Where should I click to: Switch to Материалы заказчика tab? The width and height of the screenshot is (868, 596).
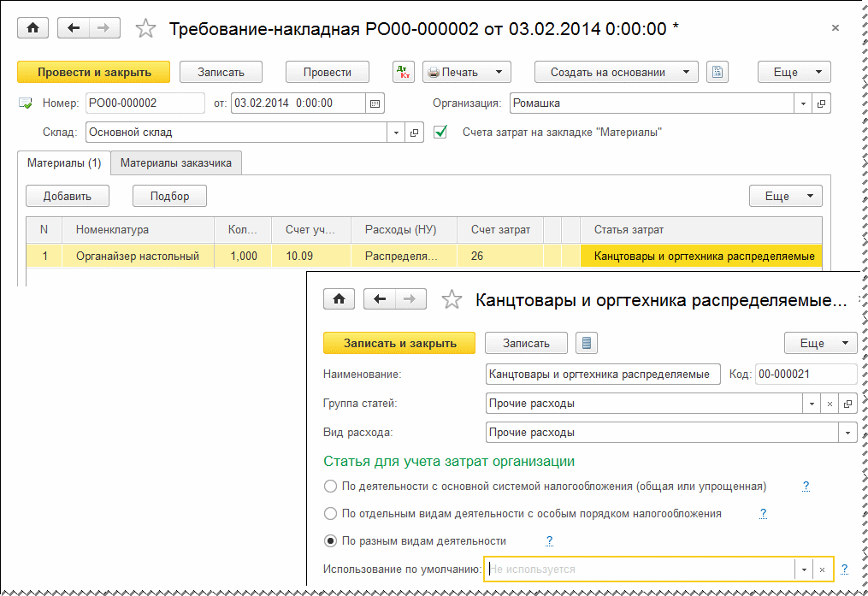176,162
